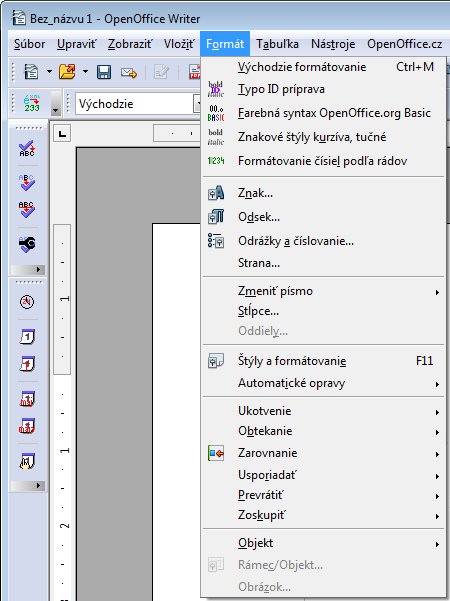This screenshot has height=601, width=450.
Task: Send document as e-mail icon
Action: (129, 72)
